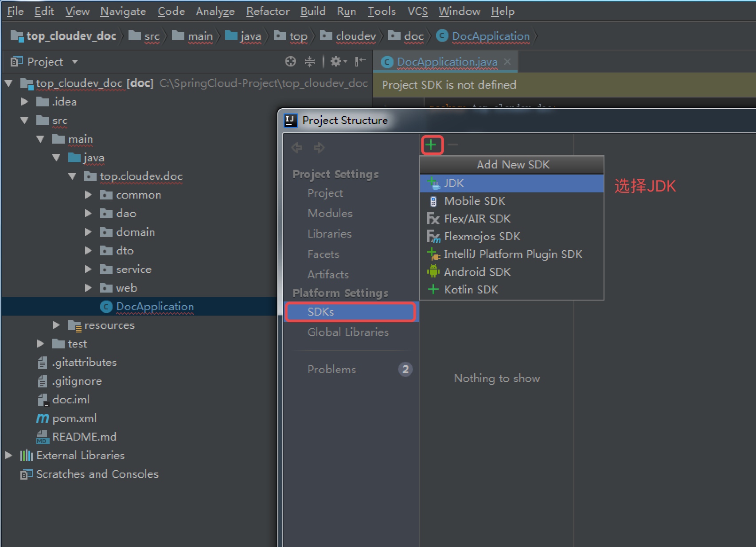Expand External Libraries node

pos(8,455)
